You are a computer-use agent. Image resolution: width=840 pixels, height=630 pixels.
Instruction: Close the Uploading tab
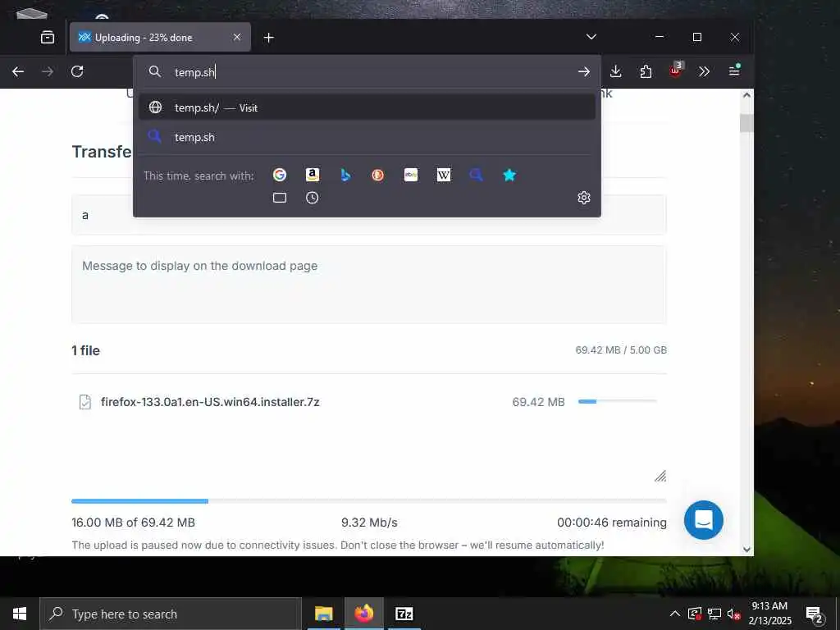[x=237, y=37]
